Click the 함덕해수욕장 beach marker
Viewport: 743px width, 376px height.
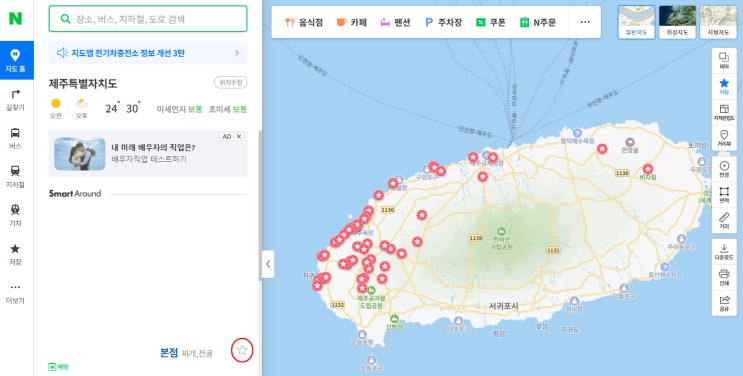(x=577, y=133)
